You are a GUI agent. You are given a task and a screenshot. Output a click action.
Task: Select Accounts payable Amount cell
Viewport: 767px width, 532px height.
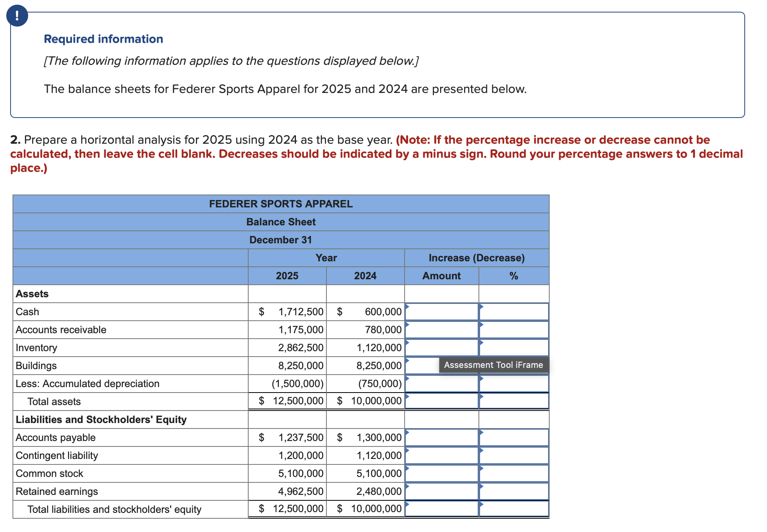point(442,437)
